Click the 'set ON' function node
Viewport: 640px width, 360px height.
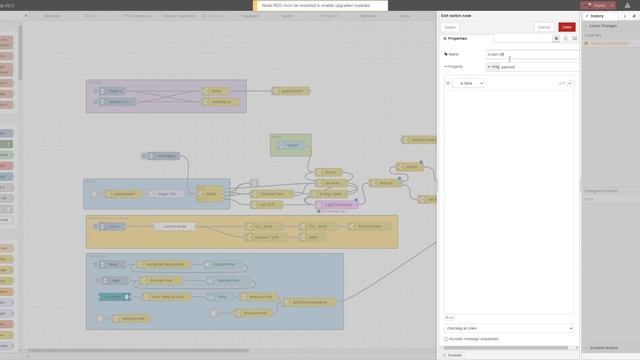tap(329, 172)
